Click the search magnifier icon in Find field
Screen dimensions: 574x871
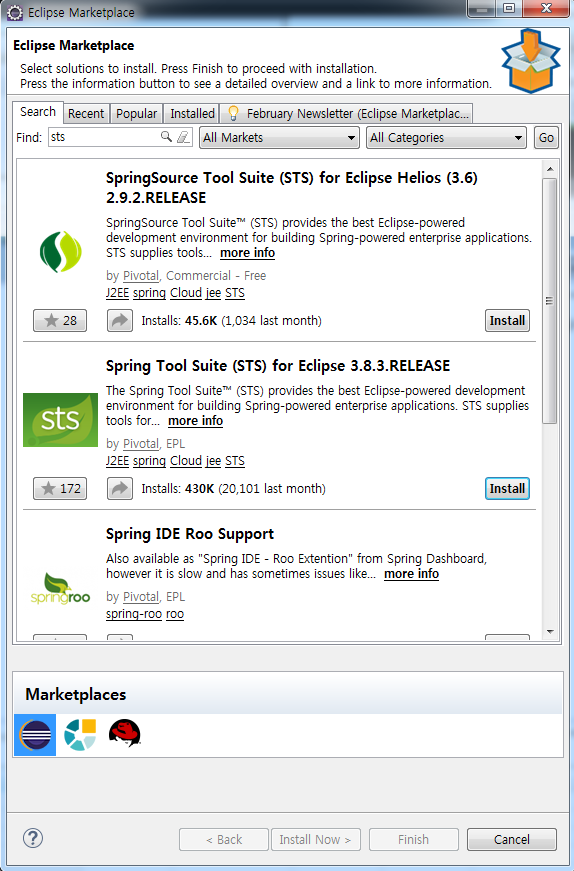(x=166, y=137)
